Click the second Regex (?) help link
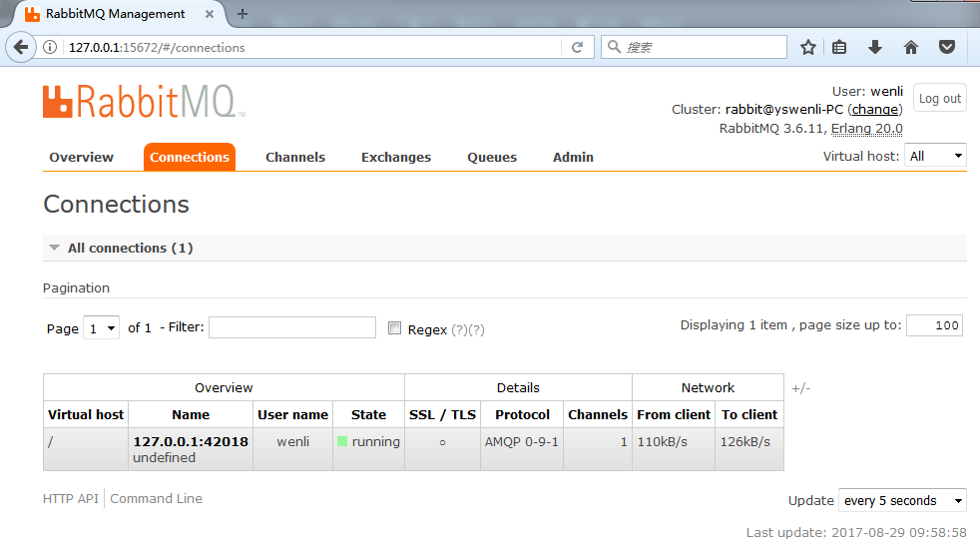980x552 pixels. click(x=476, y=329)
